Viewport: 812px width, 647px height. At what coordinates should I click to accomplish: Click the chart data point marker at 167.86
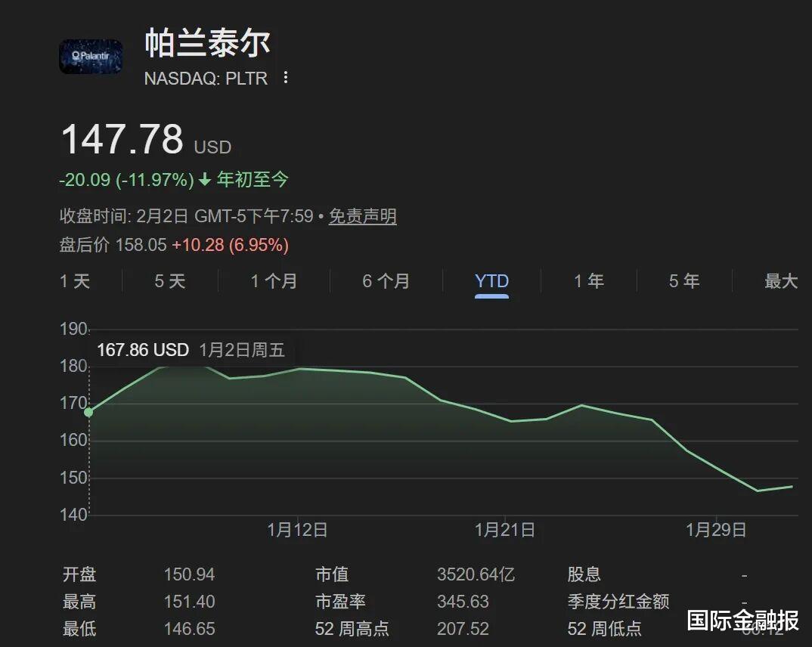pos(88,412)
